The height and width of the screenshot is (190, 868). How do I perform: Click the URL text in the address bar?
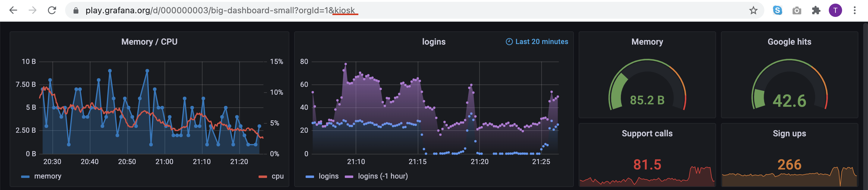point(220,11)
